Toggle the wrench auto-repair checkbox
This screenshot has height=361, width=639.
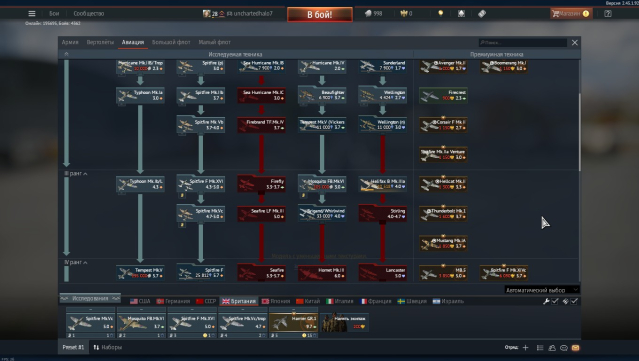555,301
